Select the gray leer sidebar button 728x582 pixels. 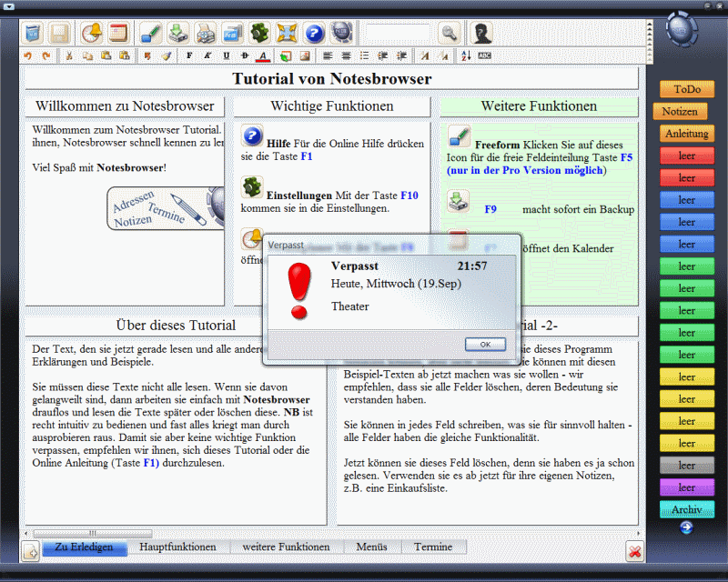tap(687, 465)
